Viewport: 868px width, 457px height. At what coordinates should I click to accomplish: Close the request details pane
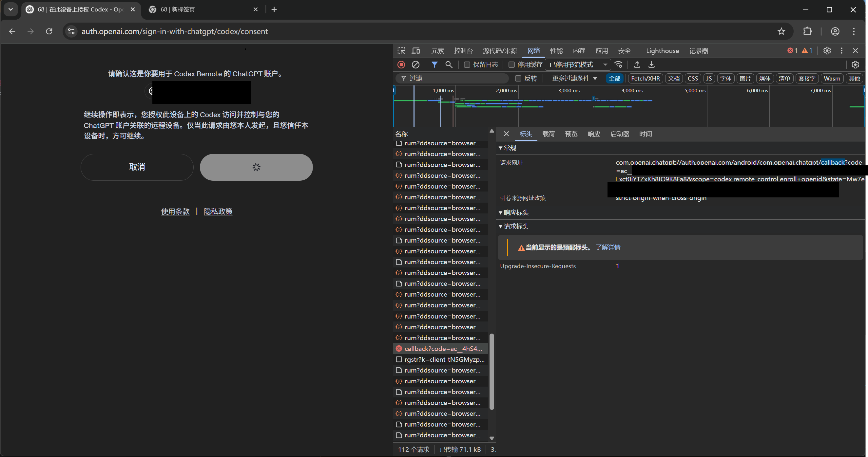pos(506,134)
